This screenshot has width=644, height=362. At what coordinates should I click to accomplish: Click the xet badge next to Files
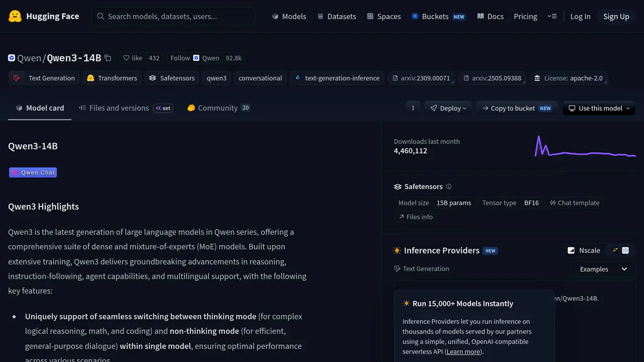[163, 108]
